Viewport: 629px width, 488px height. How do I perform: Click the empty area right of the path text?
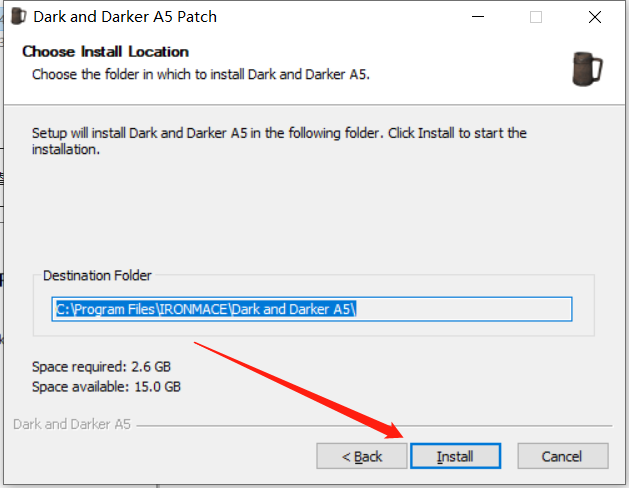click(463, 309)
